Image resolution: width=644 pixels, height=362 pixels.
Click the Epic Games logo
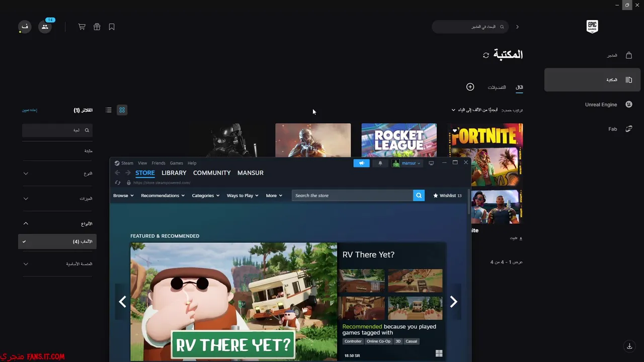(x=592, y=27)
